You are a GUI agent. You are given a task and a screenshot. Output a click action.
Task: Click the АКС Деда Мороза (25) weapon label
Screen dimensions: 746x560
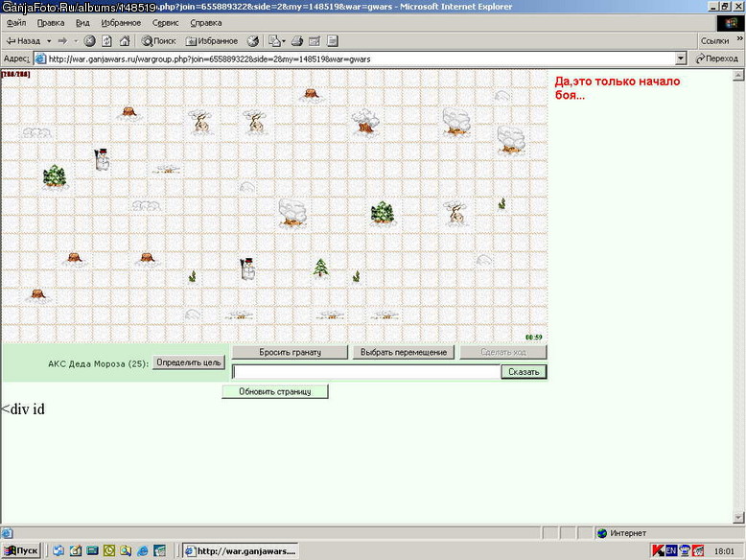(98, 364)
